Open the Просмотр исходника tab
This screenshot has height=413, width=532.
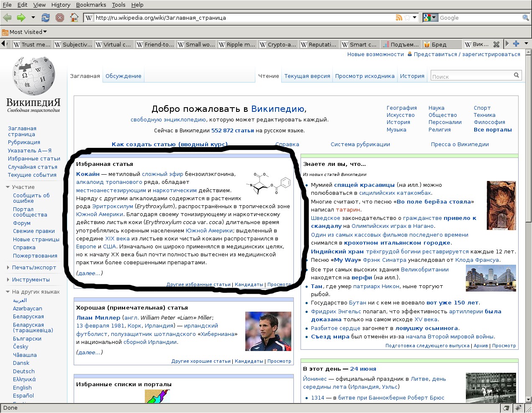[365, 76]
